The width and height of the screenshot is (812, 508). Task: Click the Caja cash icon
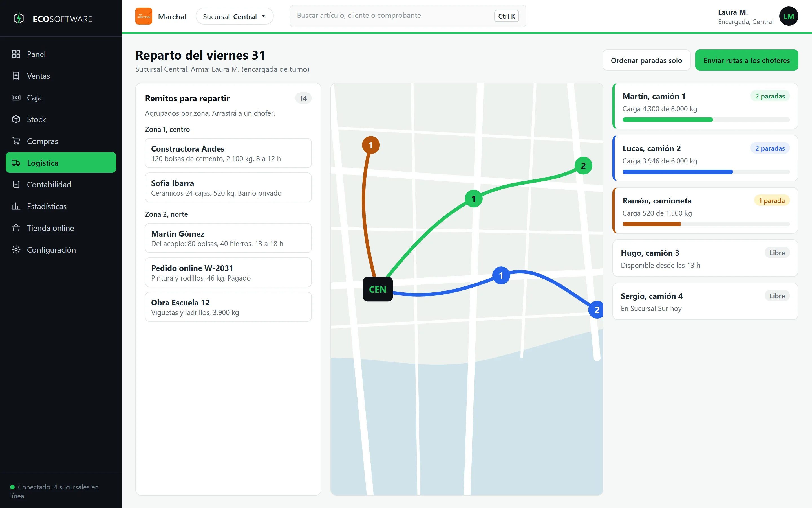16,98
